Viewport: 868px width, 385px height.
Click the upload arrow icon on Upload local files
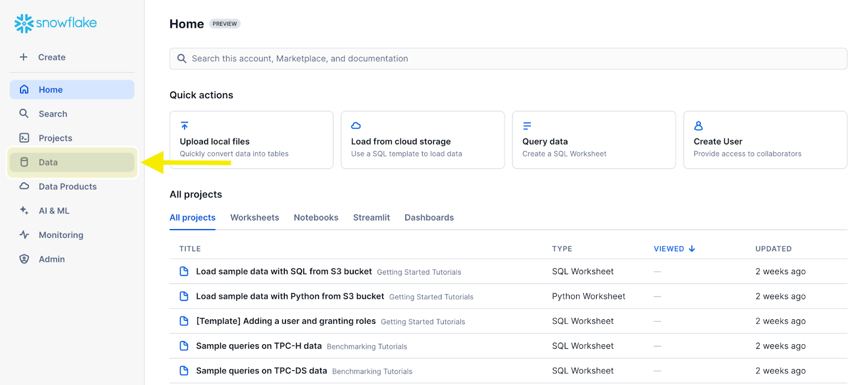tap(184, 126)
